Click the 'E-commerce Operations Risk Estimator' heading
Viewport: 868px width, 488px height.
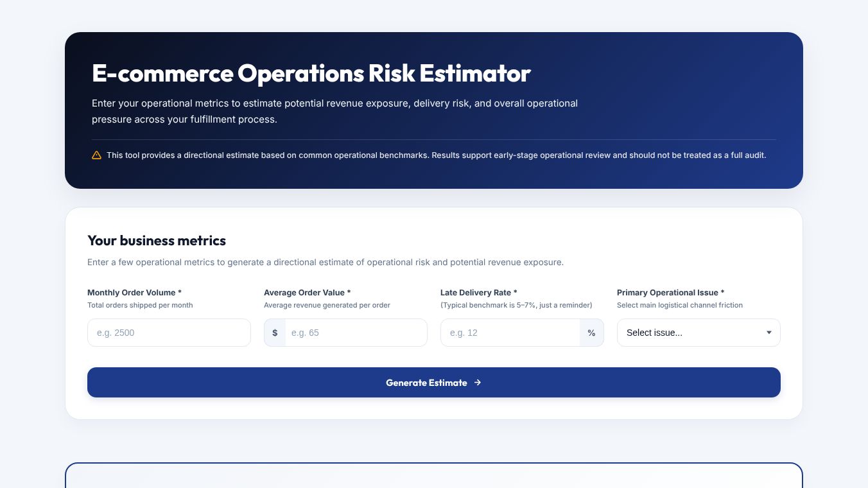point(311,73)
